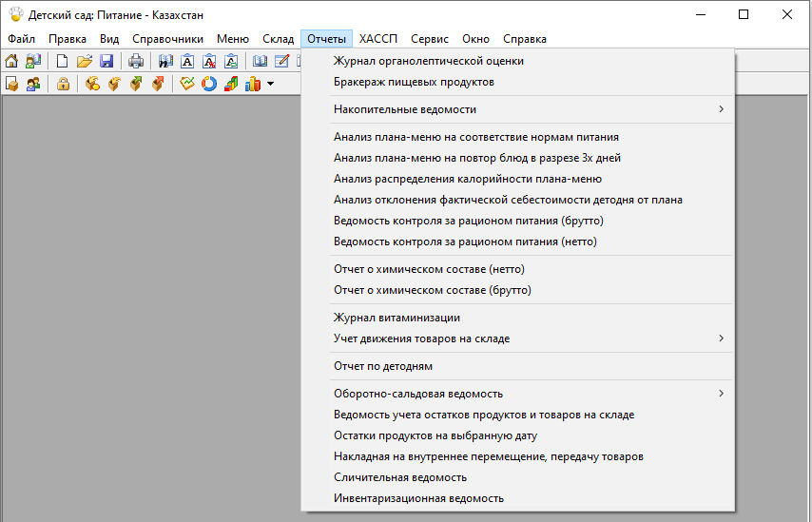Screen dimensions: 812x522
Task: Select Сличительная ведомость
Action: tap(518, 477)
